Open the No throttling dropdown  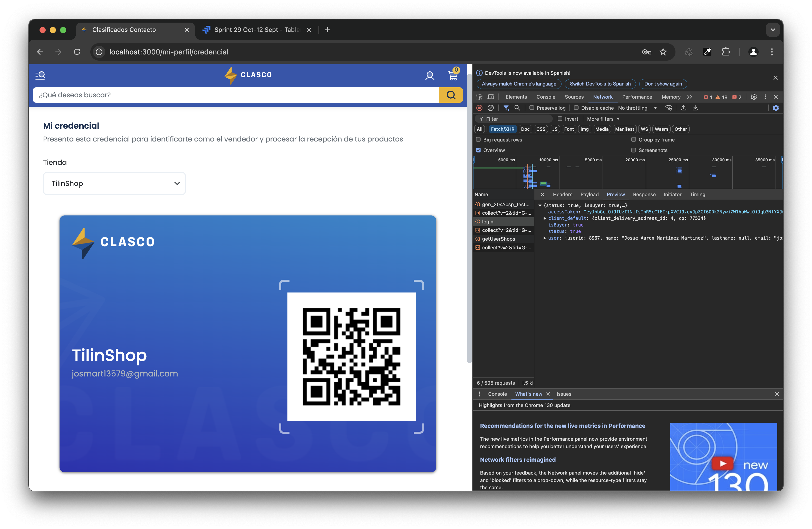637,108
